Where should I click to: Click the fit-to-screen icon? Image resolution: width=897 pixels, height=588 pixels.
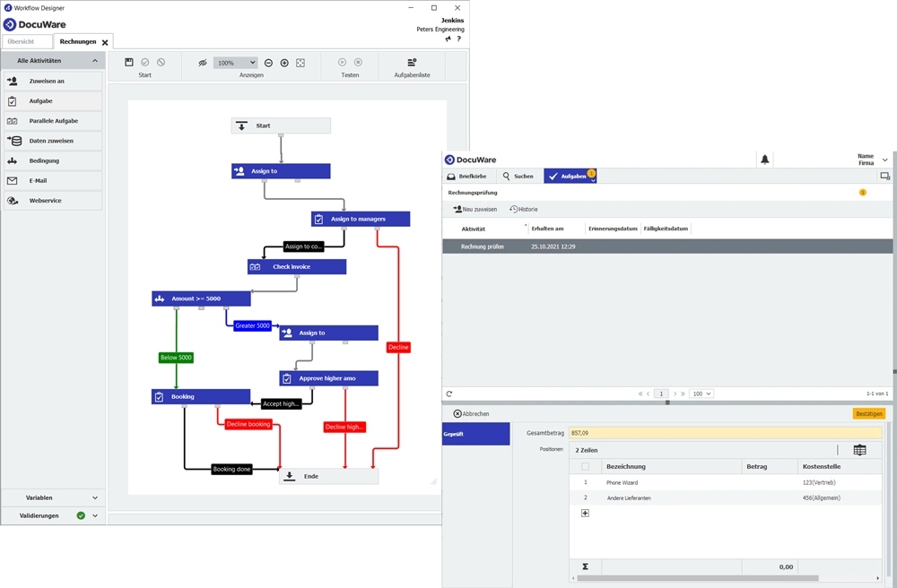coord(300,63)
